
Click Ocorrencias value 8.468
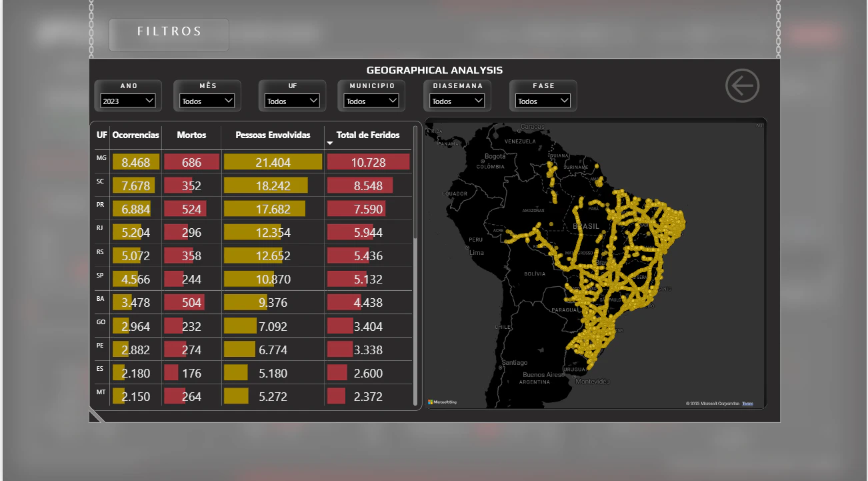tap(135, 162)
